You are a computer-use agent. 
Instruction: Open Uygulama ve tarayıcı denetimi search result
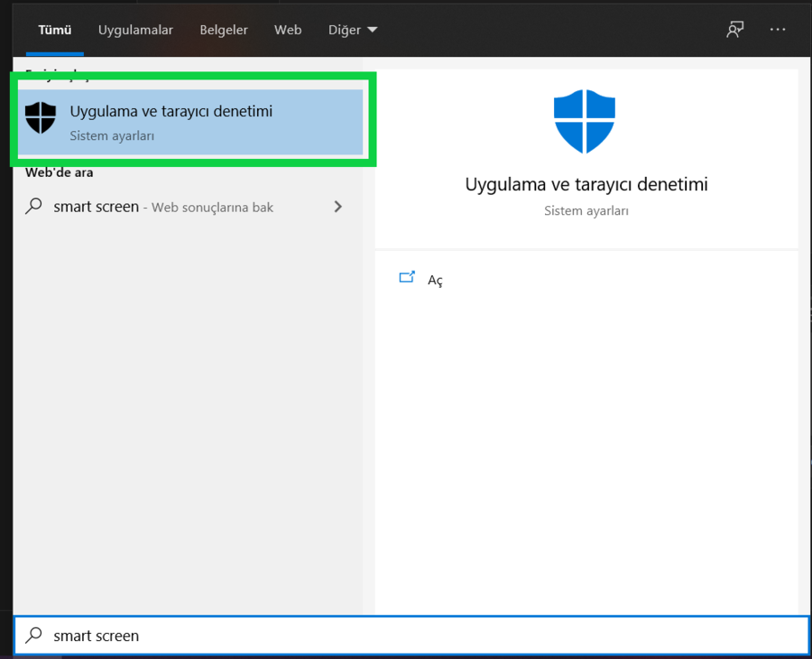coord(190,122)
